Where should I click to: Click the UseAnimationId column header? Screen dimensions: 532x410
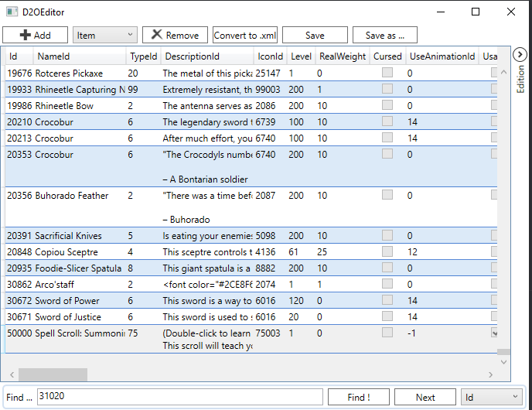click(442, 56)
